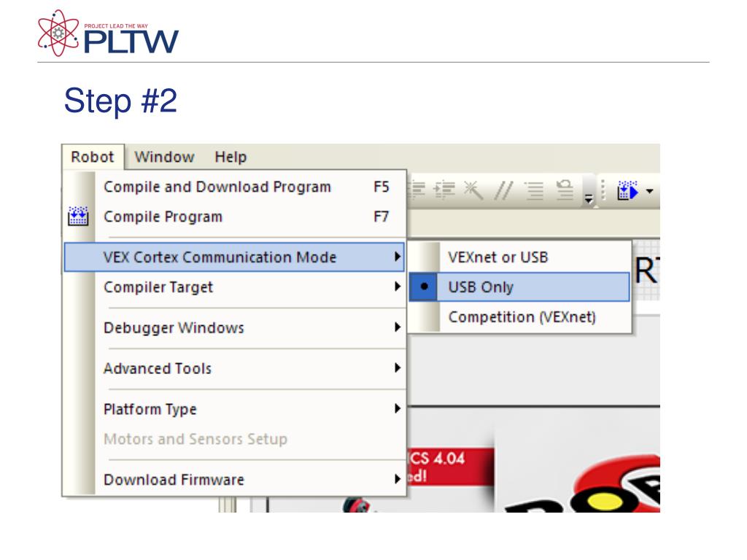Open the Help menu
Image resolution: width=747 pixels, height=560 pixels.
click(x=231, y=157)
